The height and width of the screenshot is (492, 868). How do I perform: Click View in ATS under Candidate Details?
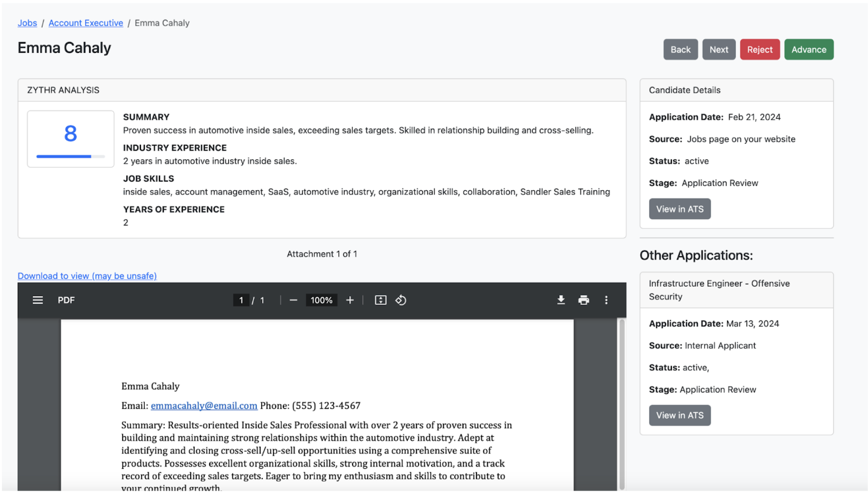click(x=680, y=209)
